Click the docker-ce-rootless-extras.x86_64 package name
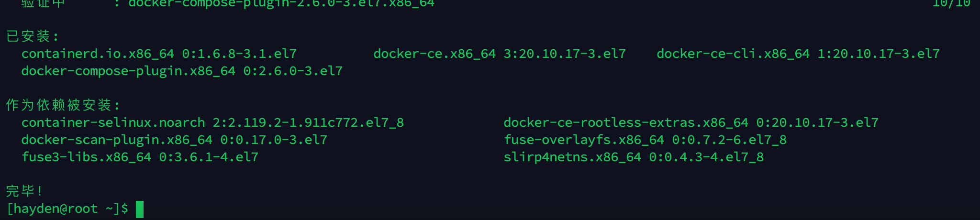 tap(626, 122)
